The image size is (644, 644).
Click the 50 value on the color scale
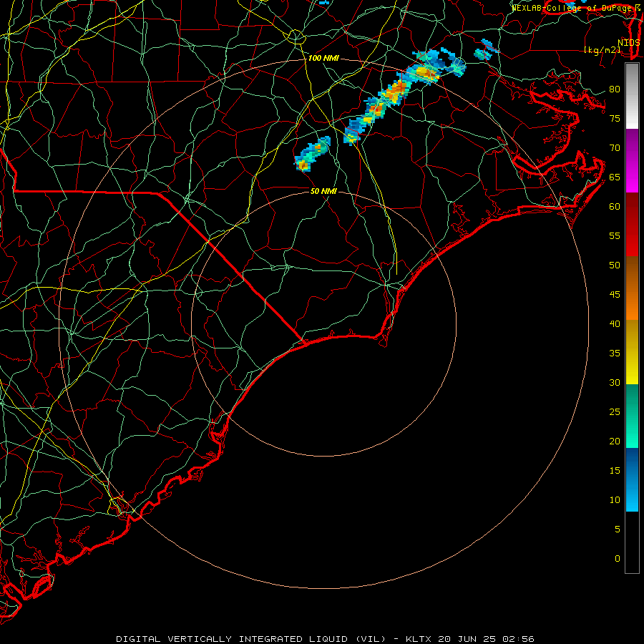coord(615,265)
